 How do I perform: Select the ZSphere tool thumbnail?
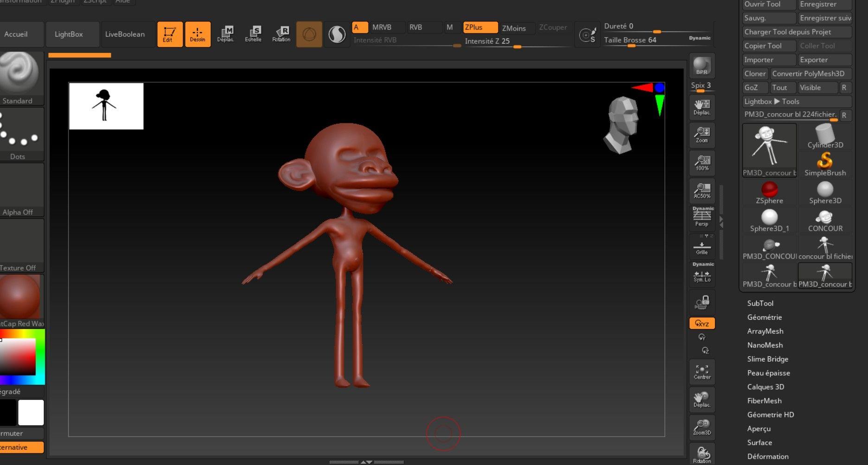click(769, 193)
